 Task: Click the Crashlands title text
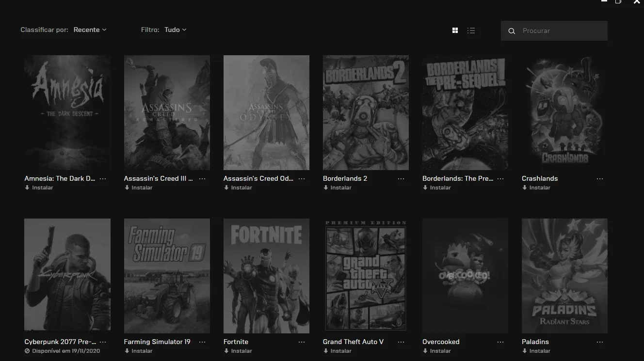tap(540, 178)
